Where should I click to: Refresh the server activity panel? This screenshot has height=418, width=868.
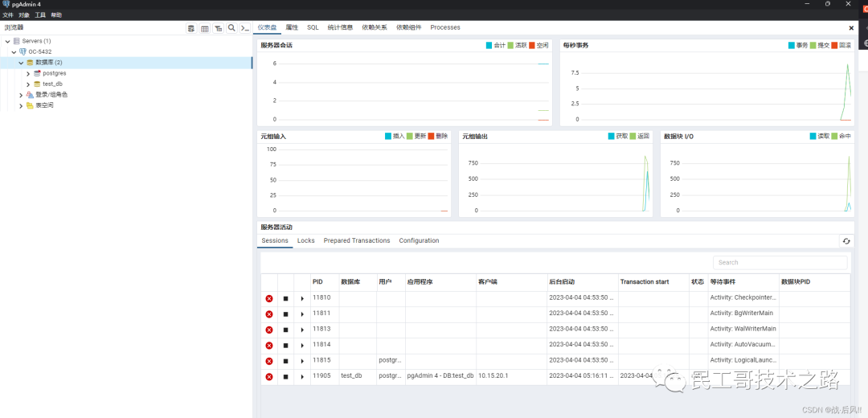[845, 241]
